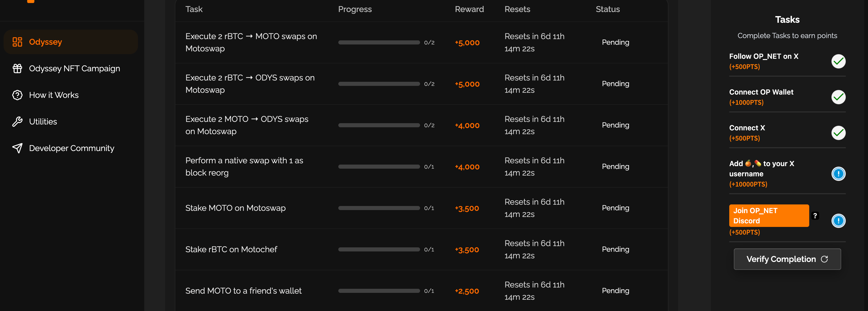The image size is (868, 311).
Task: Open the Utilities section
Action: click(43, 122)
